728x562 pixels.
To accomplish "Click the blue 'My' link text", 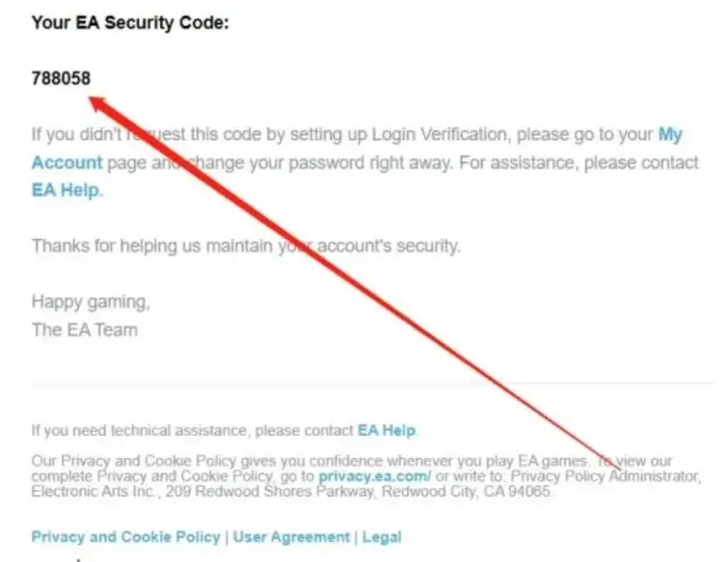I will (x=670, y=135).
